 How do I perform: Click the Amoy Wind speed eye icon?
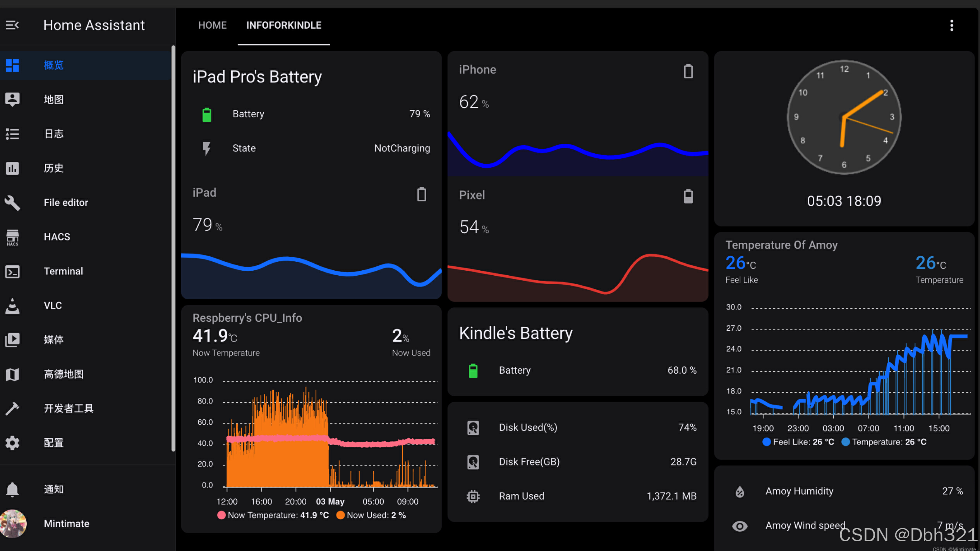[x=740, y=526]
